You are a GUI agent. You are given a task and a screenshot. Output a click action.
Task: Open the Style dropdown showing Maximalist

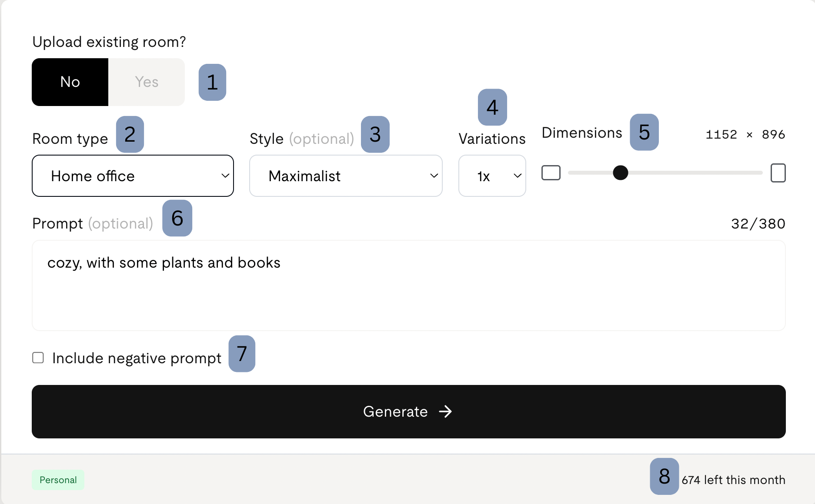[346, 176]
